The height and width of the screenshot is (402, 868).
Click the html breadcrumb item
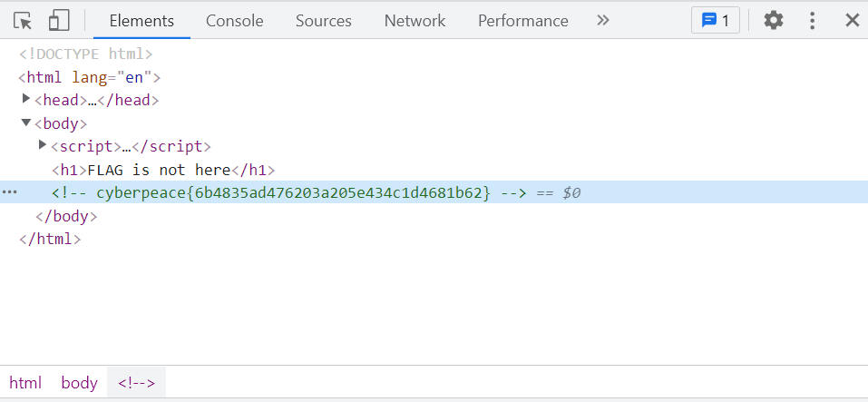(x=25, y=383)
